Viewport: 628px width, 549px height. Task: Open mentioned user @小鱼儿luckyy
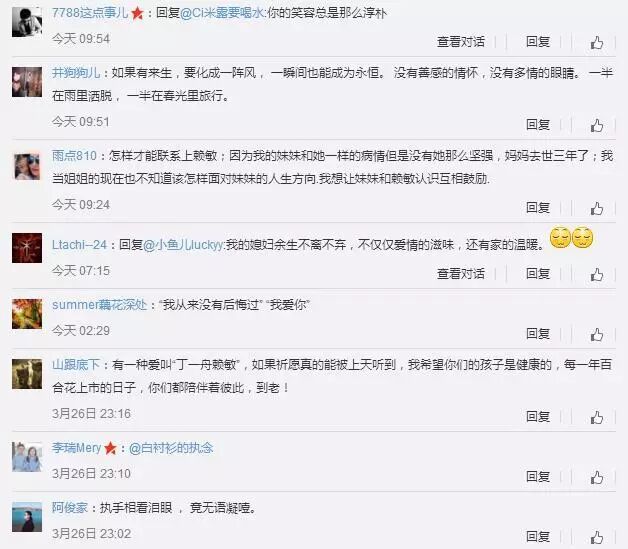[x=183, y=245]
